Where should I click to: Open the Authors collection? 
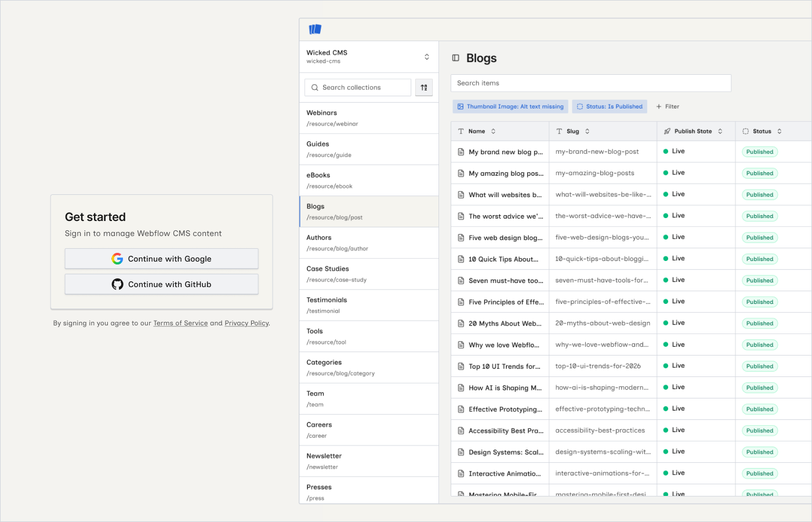(x=369, y=243)
